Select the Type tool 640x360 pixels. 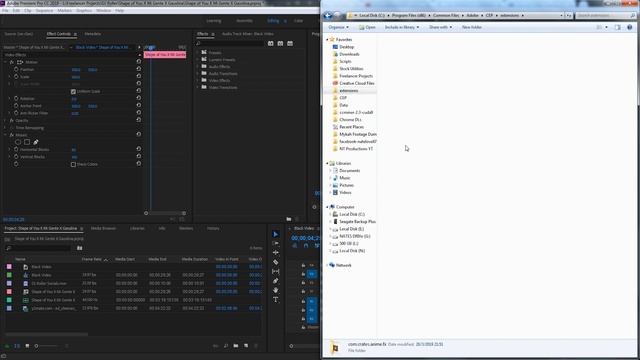276,300
